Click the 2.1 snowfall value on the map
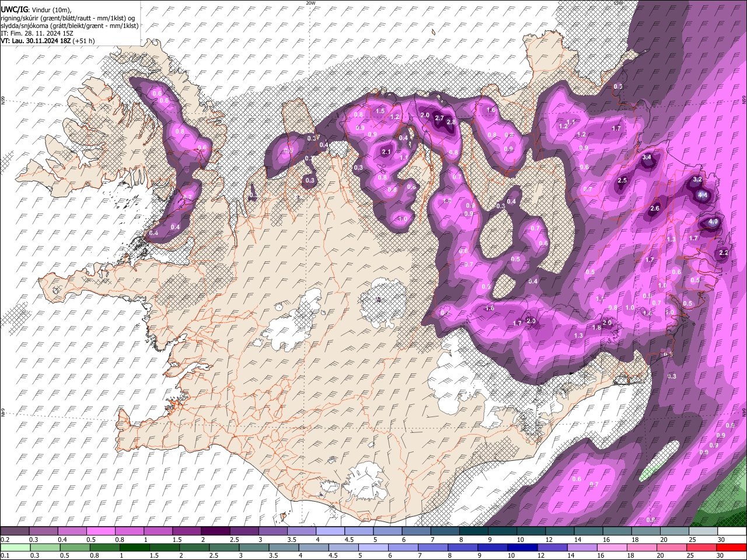The image size is (747, 560). click(x=386, y=152)
